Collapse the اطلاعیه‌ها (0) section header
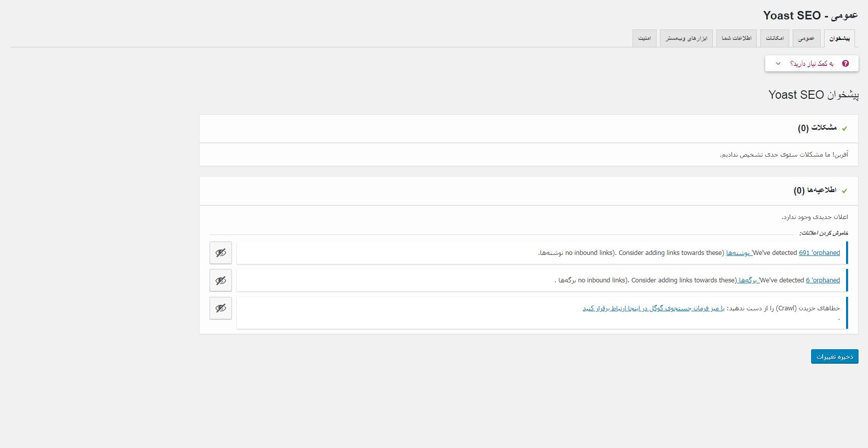 click(529, 191)
